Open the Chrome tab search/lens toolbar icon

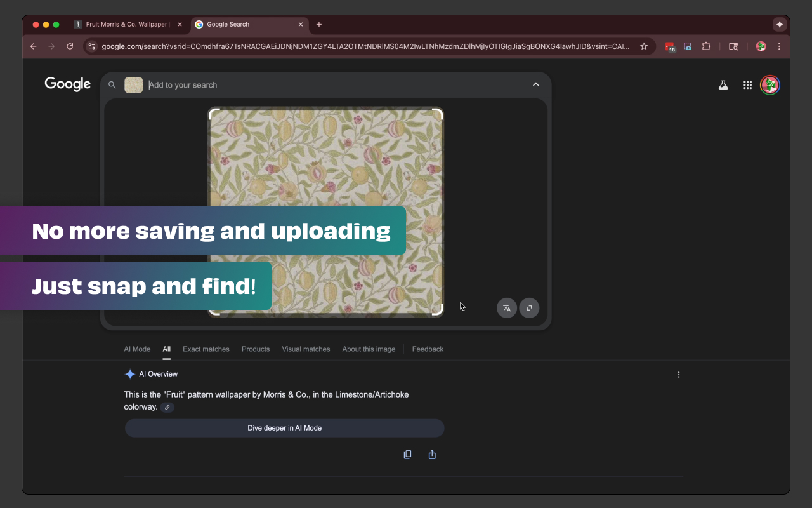coord(733,46)
